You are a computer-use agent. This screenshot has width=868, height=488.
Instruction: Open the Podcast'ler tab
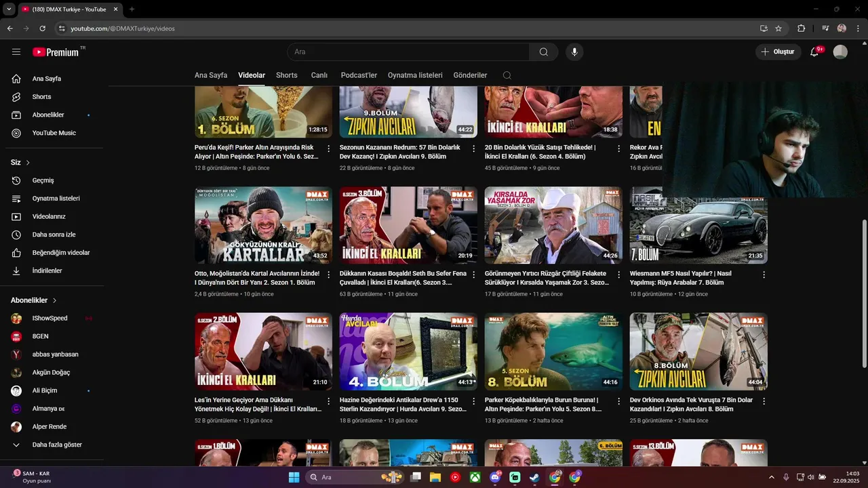(359, 75)
